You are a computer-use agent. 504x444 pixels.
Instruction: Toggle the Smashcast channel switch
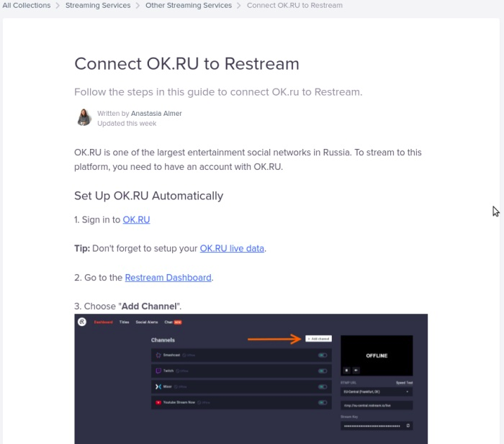pyautogui.click(x=323, y=355)
